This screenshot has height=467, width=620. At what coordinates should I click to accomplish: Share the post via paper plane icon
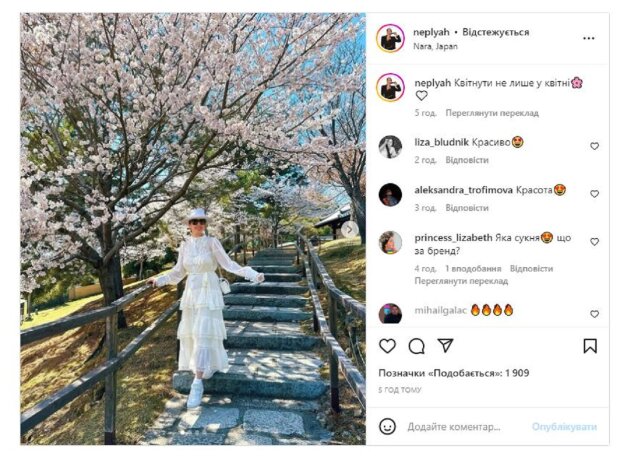(445, 345)
